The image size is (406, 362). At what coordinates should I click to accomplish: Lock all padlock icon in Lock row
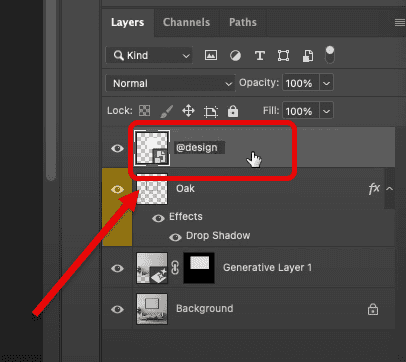pyautogui.click(x=233, y=111)
